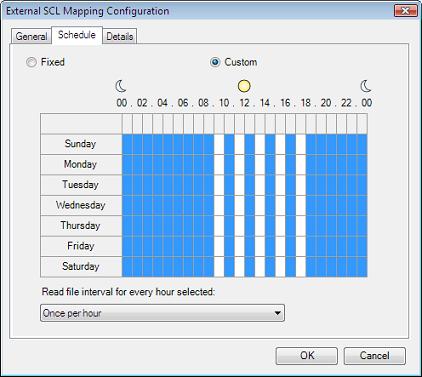
Task: Dismiss the dialog with Cancel
Action: point(375,356)
